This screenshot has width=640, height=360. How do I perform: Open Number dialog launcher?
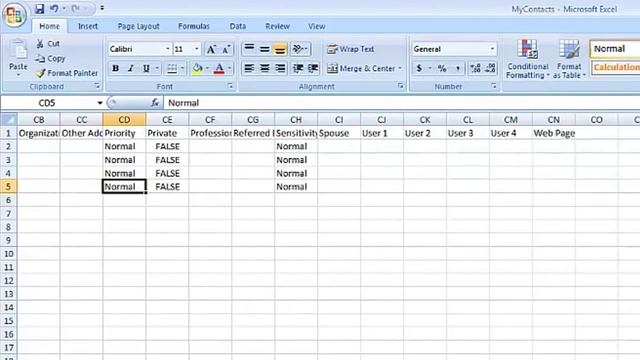tap(493, 86)
